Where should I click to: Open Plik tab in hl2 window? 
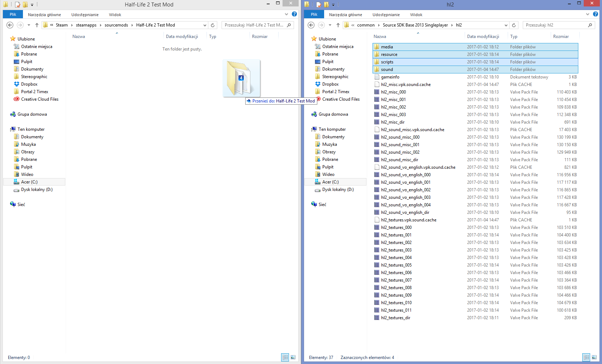pos(314,15)
